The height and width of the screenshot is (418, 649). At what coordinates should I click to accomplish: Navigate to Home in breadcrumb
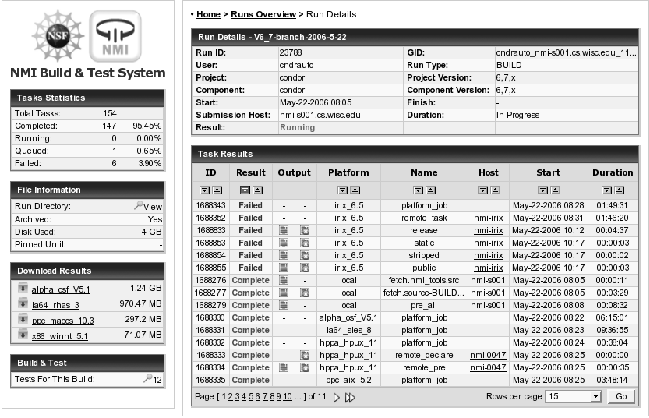pyautogui.click(x=207, y=16)
